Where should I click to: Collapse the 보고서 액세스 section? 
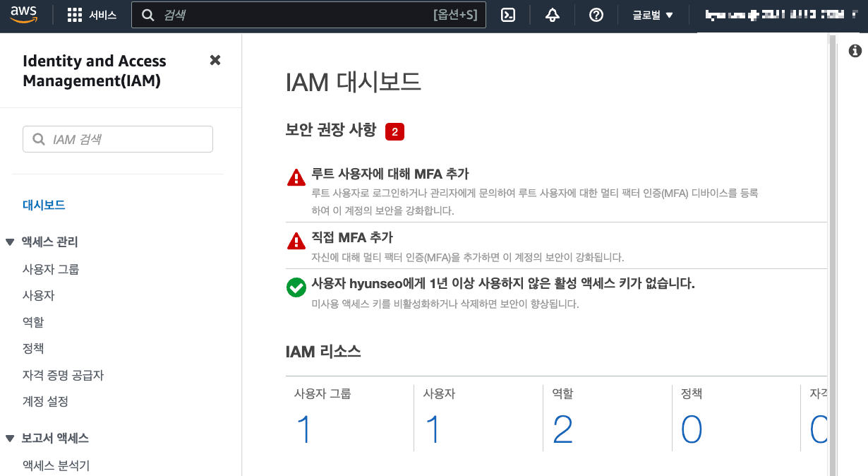pyautogui.click(x=10, y=439)
